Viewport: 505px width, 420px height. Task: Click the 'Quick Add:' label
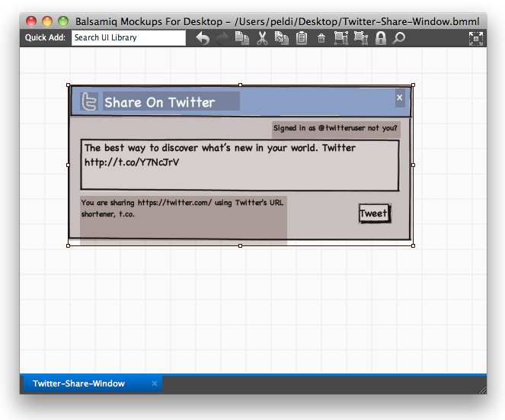[45, 37]
